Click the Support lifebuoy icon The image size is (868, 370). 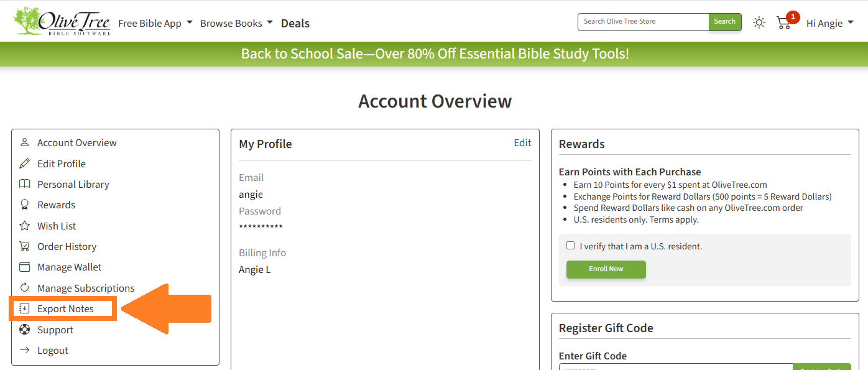[25, 330]
